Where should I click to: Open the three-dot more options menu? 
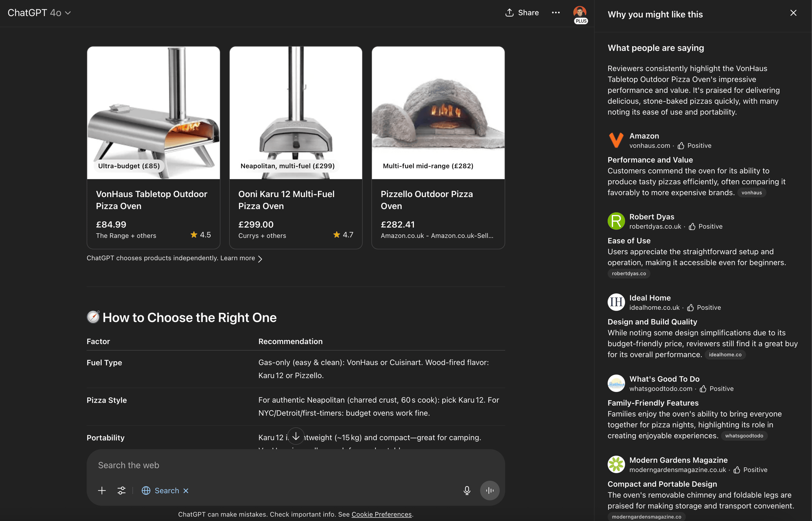(556, 13)
